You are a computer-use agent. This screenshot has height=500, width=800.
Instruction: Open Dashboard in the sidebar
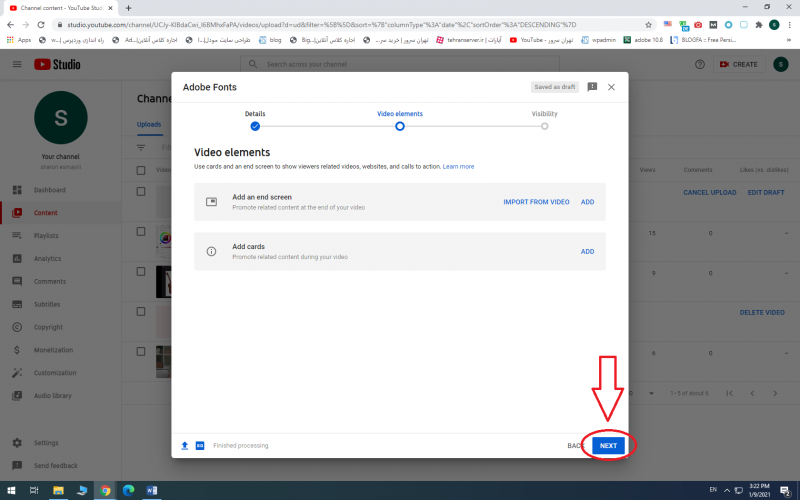pos(50,189)
